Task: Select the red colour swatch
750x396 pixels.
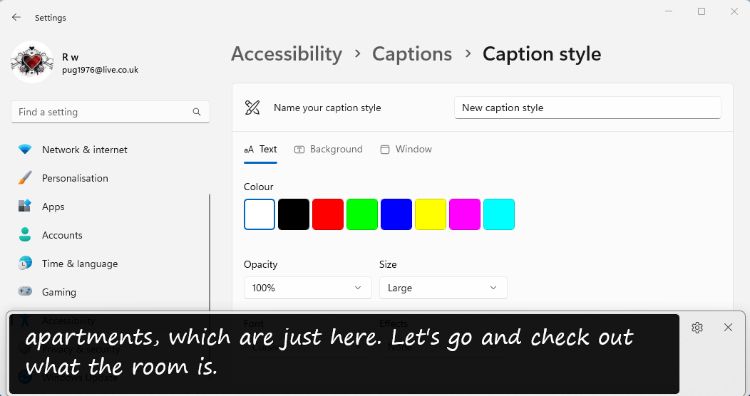Action: 328,214
